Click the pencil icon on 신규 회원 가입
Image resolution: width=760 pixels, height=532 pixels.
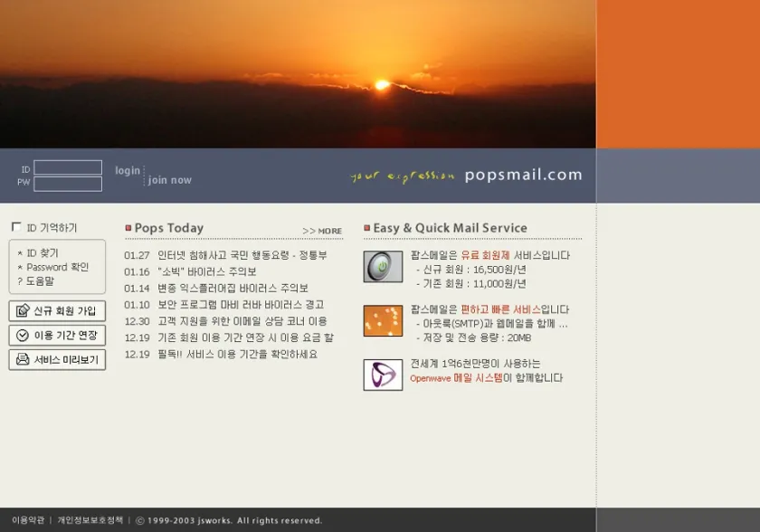(23, 310)
